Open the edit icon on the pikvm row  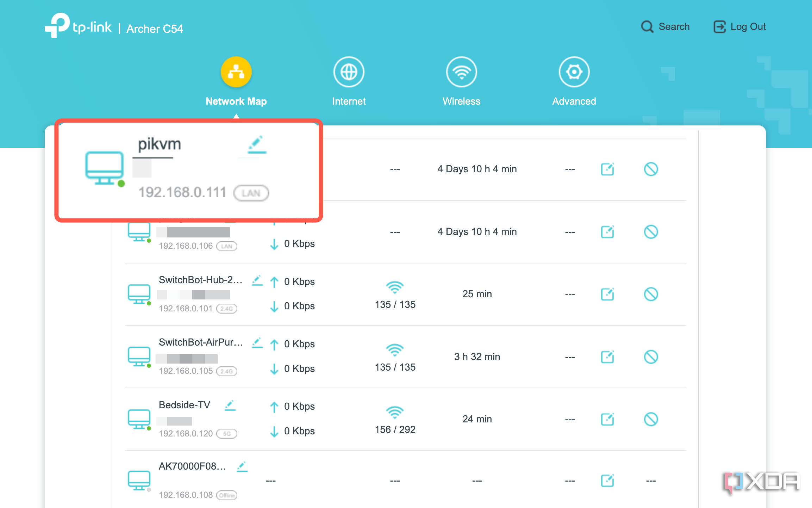(x=607, y=169)
